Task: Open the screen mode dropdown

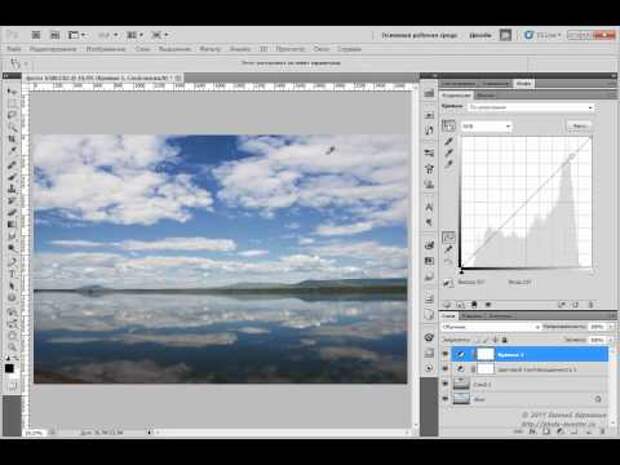Action: (160, 35)
